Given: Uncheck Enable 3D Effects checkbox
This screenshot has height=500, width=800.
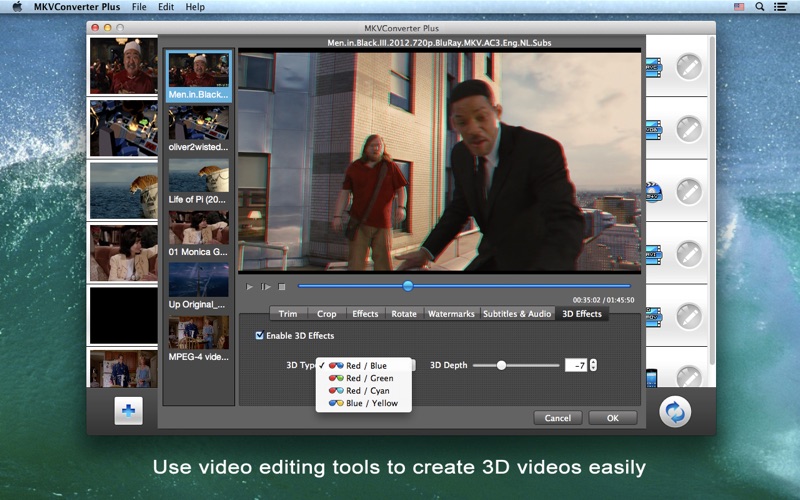Looking at the screenshot, I should tap(260, 335).
